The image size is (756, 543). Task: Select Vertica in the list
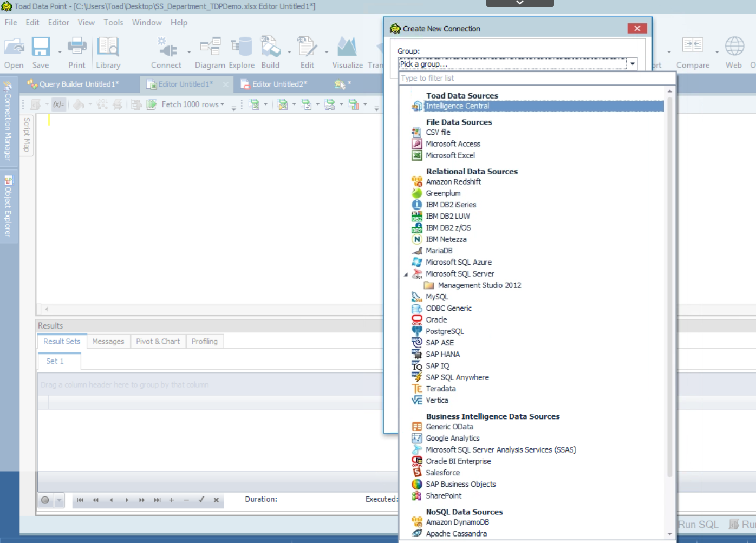pyautogui.click(x=436, y=401)
